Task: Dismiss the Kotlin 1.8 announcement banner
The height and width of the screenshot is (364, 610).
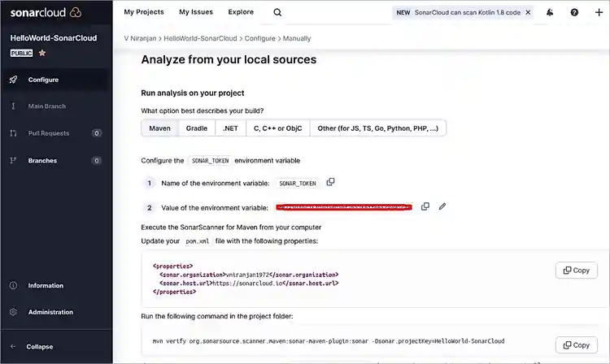Action: 528,12
